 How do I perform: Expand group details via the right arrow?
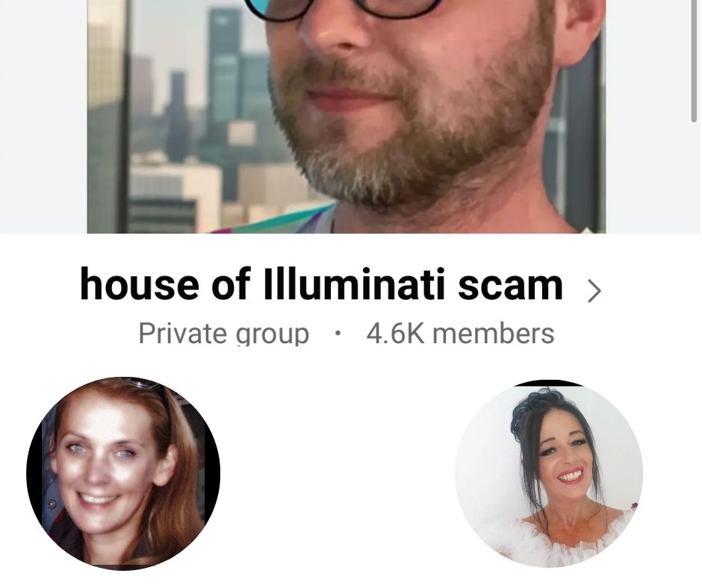click(594, 291)
